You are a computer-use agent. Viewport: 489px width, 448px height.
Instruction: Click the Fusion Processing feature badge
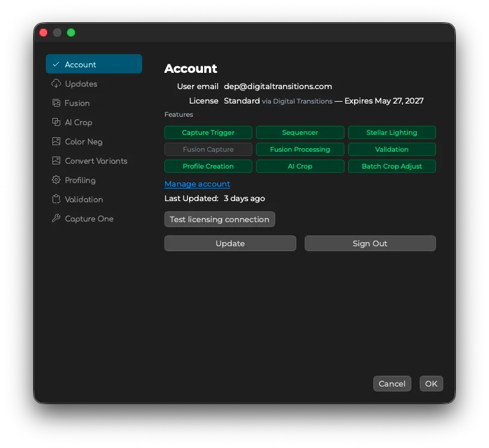point(300,149)
